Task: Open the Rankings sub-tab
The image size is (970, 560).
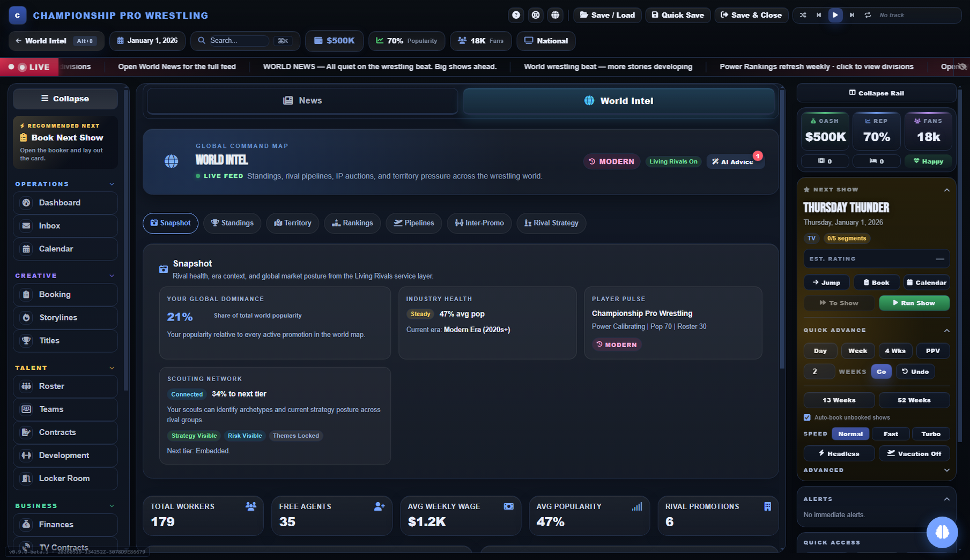Action: click(x=352, y=223)
